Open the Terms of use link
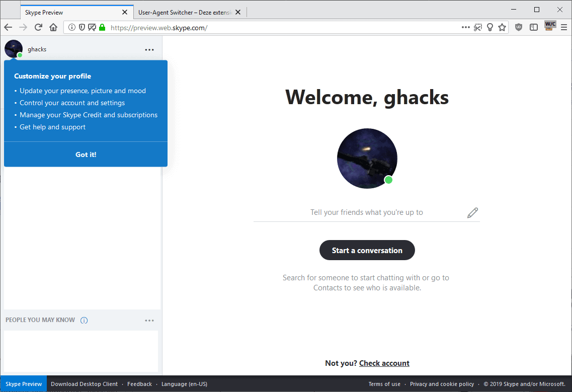Image resolution: width=572 pixels, height=392 pixels. tap(384, 384)
